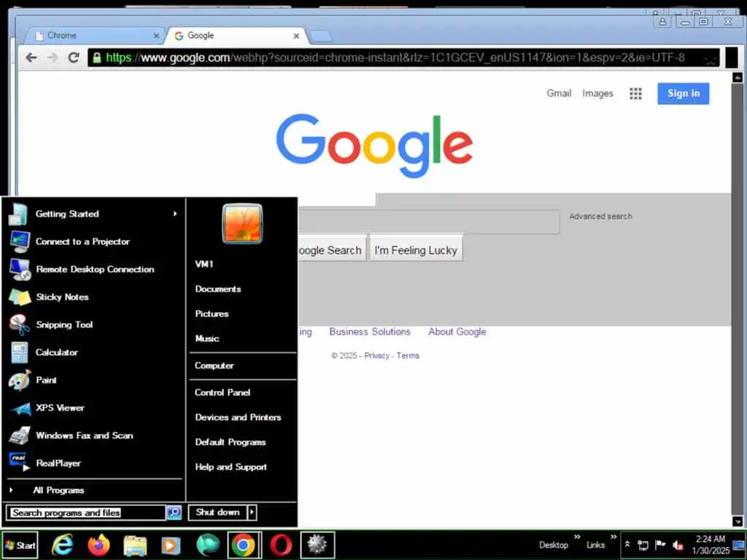Show hidden tray icons arrow
The height and width of the screenshot is (560, 747).
pos(627,544)
